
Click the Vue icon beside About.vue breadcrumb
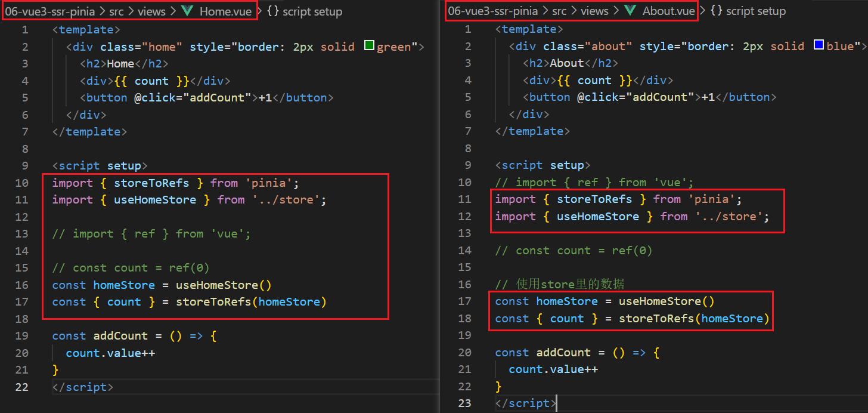coord(631,11)
